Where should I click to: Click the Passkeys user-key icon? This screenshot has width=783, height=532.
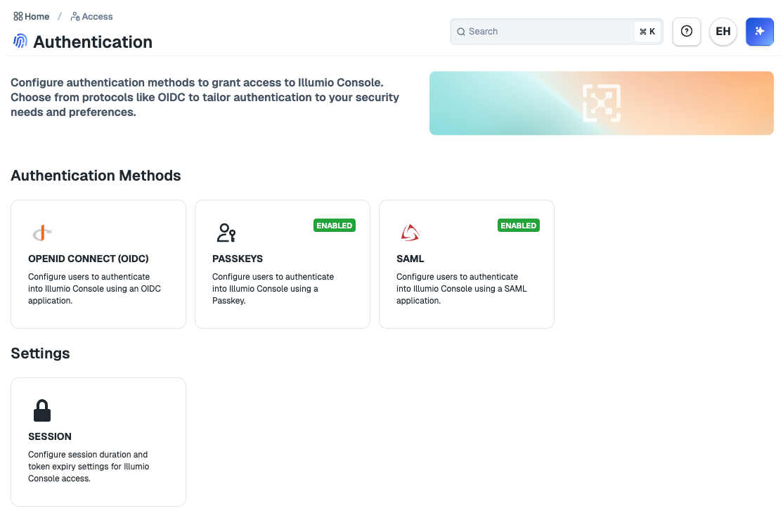(226, 233)
